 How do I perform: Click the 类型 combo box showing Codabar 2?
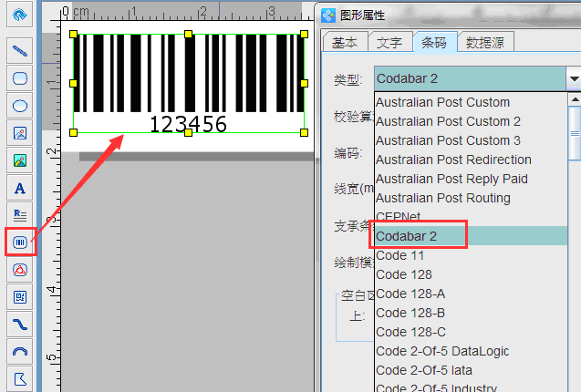470,78
